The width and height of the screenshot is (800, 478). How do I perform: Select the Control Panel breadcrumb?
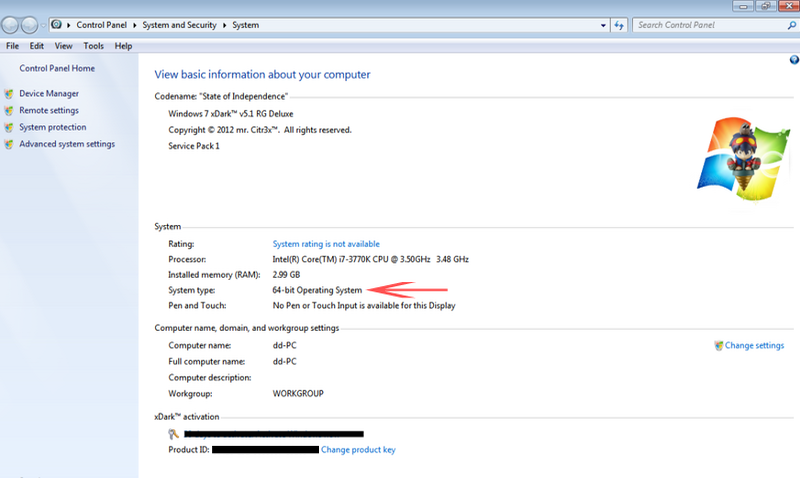point(102,25)
